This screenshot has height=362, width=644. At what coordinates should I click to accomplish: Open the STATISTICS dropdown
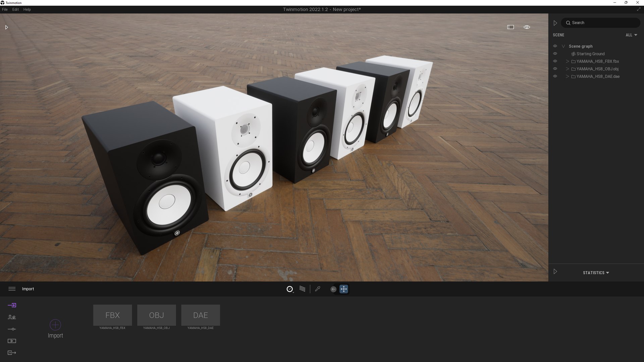[596, 273]
